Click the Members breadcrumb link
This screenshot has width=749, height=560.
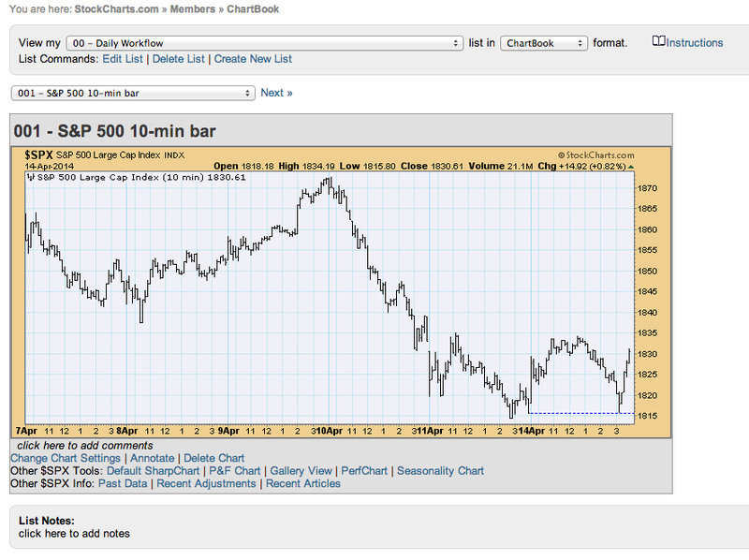193,9
